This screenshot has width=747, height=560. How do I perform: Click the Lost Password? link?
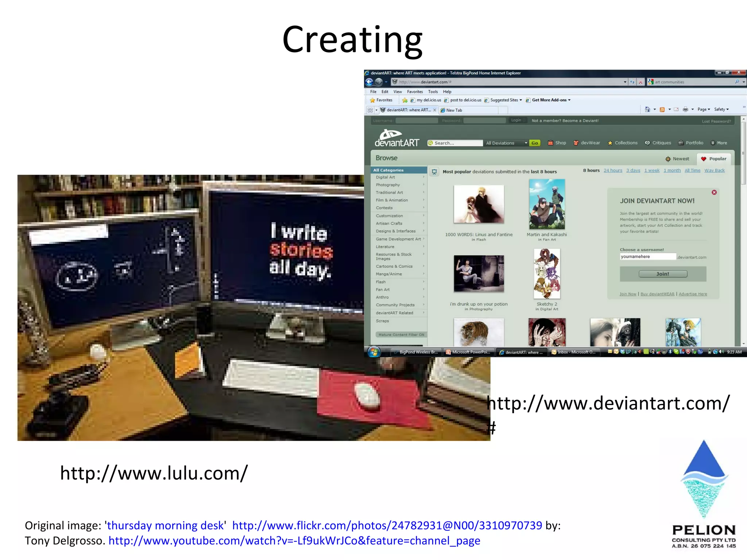716,121
